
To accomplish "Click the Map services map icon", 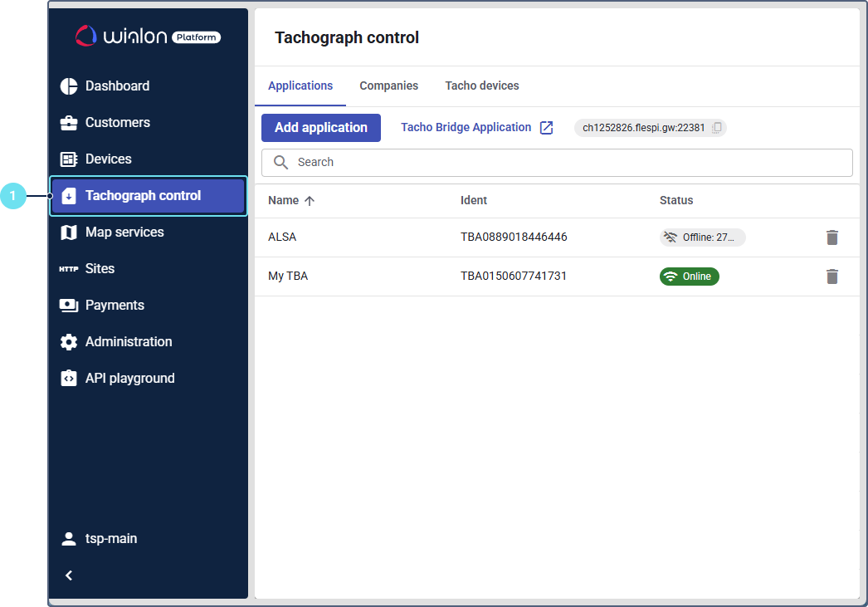I will point(69,233).
